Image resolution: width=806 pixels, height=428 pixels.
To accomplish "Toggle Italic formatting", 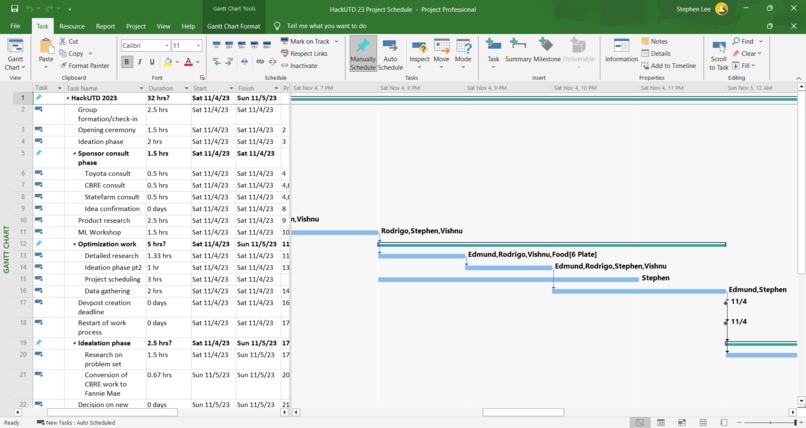I will pyautogui.click(x=139, y=62).
